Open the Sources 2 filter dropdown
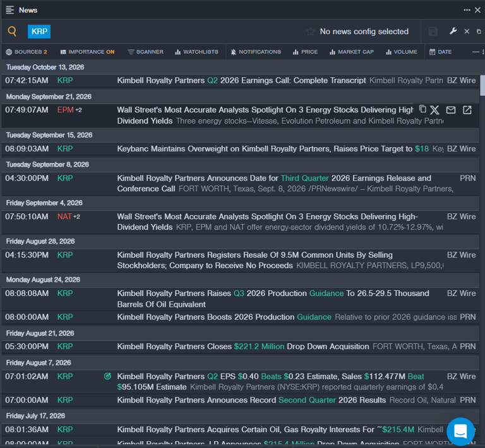 coord(27,52)
